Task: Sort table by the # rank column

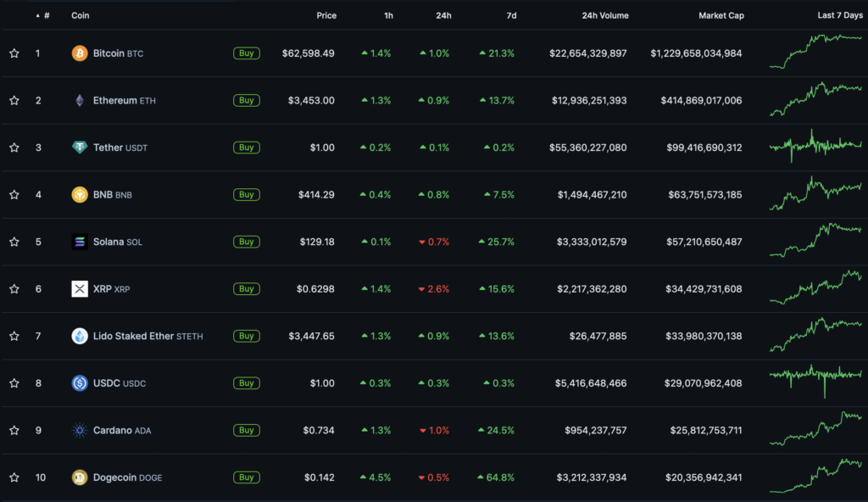Action: click(46, 15)
